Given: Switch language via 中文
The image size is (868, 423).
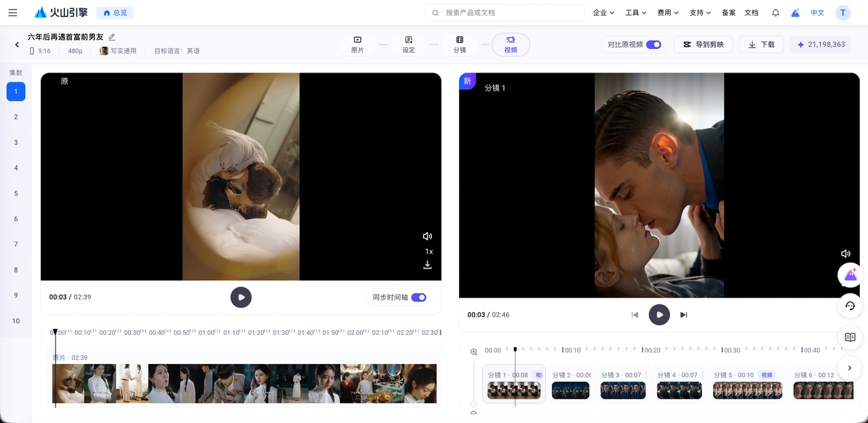Looking at the screenshot, I should coord(818,13).
